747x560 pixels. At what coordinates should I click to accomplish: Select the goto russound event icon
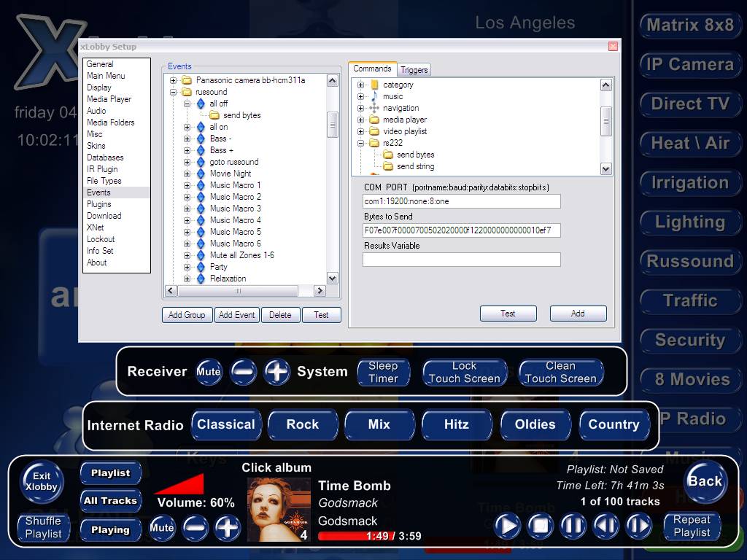click(201, 162)
